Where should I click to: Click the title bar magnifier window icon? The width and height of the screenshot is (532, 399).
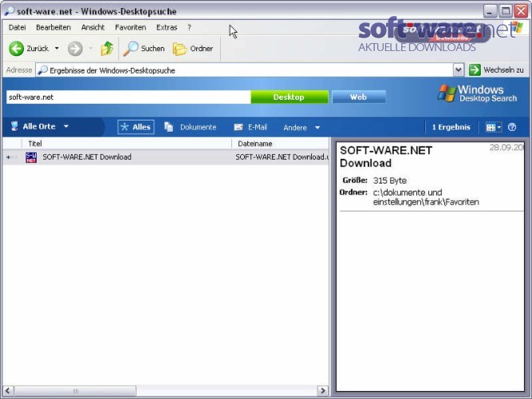coord(9,11)
